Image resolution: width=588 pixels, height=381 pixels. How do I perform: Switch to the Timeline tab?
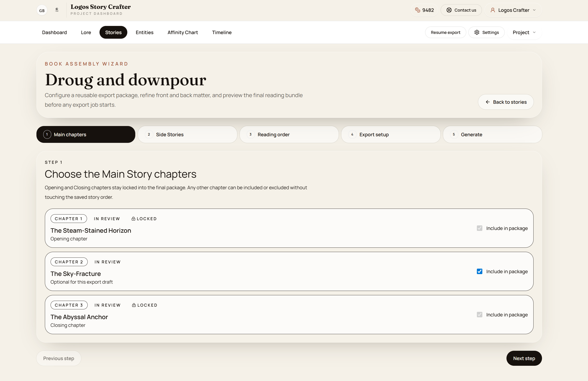coord(222,32)
